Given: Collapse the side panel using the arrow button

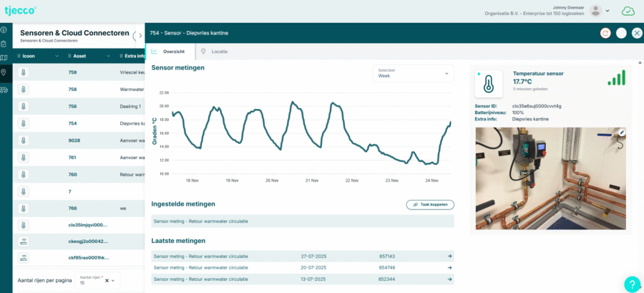Looking at the screenshot, I should [x=140, y=36].
